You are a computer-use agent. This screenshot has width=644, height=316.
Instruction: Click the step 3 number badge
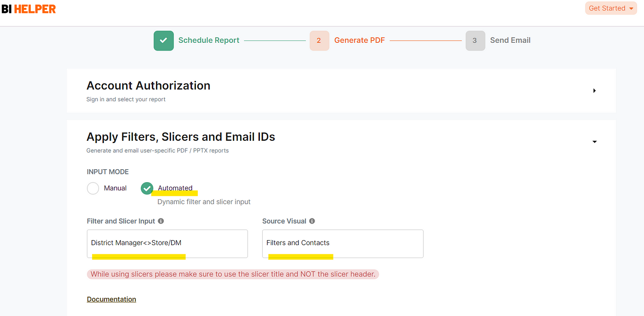coord(475,40)
